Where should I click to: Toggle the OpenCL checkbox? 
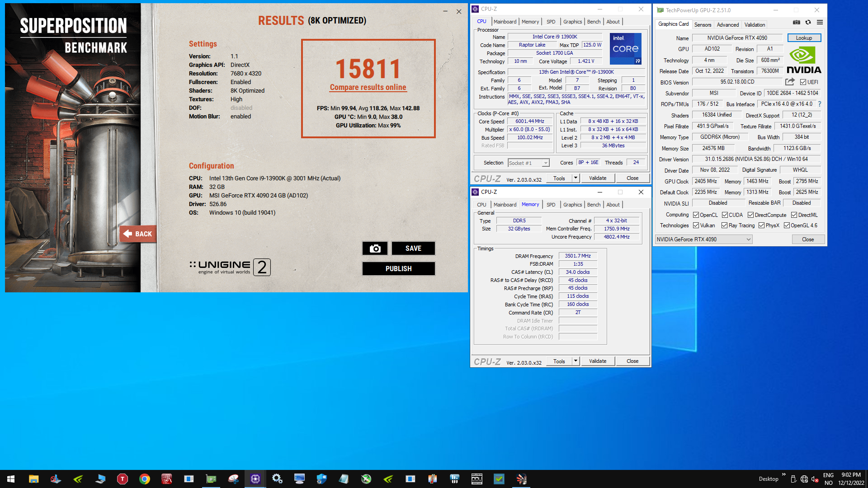point(696,215)
